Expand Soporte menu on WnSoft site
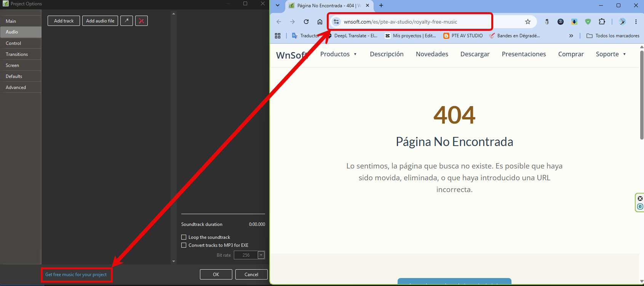This screenshot has width=644, height=286. pos(611,54)
